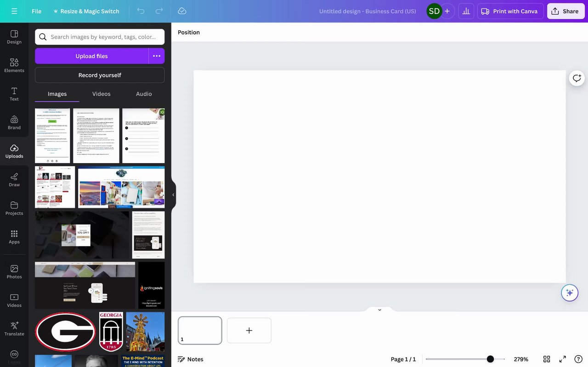Screen dimensions: 588x367
Task: Select the Christmas pyramid tower photo
Action: [x=145, y=332]
